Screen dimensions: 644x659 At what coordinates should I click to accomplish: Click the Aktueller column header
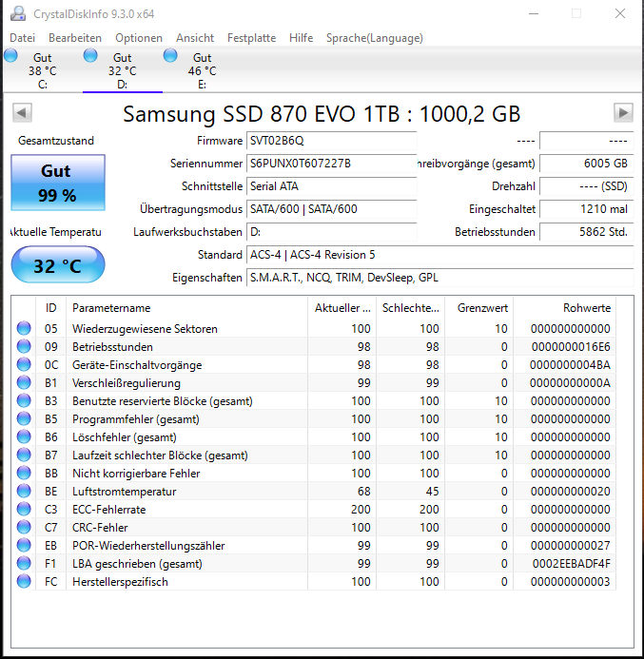[x=342, y=308]
